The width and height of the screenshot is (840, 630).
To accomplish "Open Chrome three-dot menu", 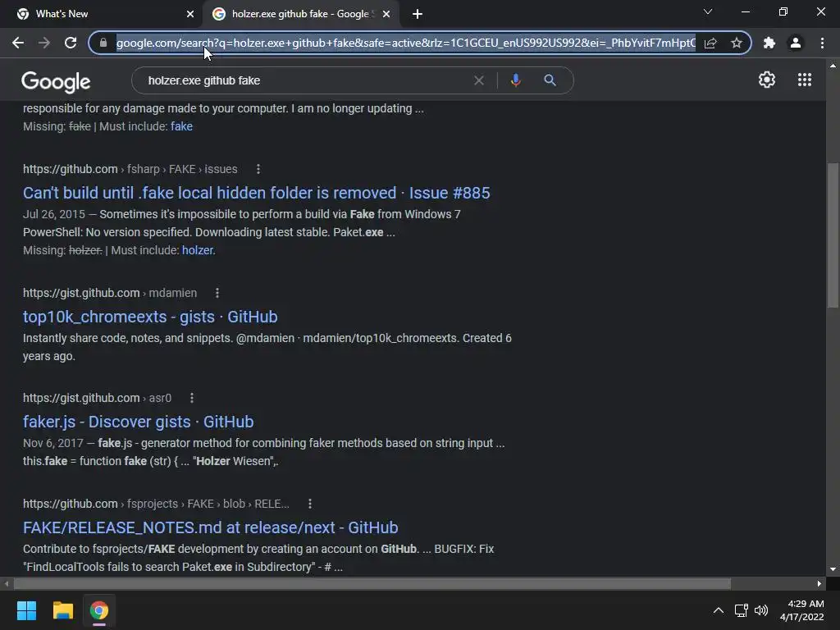I will tap(822, 43).
